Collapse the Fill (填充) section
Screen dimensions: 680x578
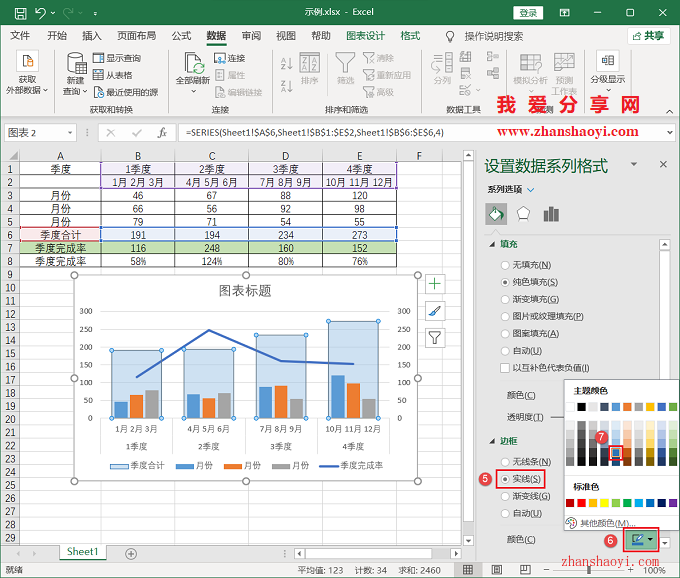pos(492,244)
